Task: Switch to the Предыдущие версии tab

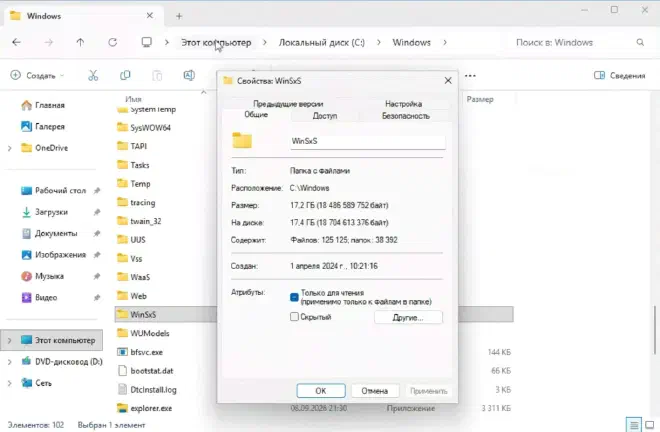Action: coord(288,104)
